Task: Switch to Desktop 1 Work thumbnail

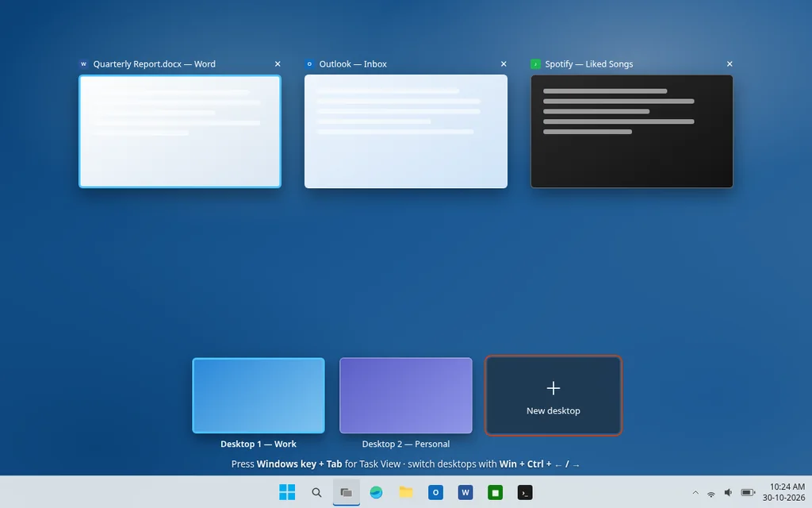Action: (259, 395)
